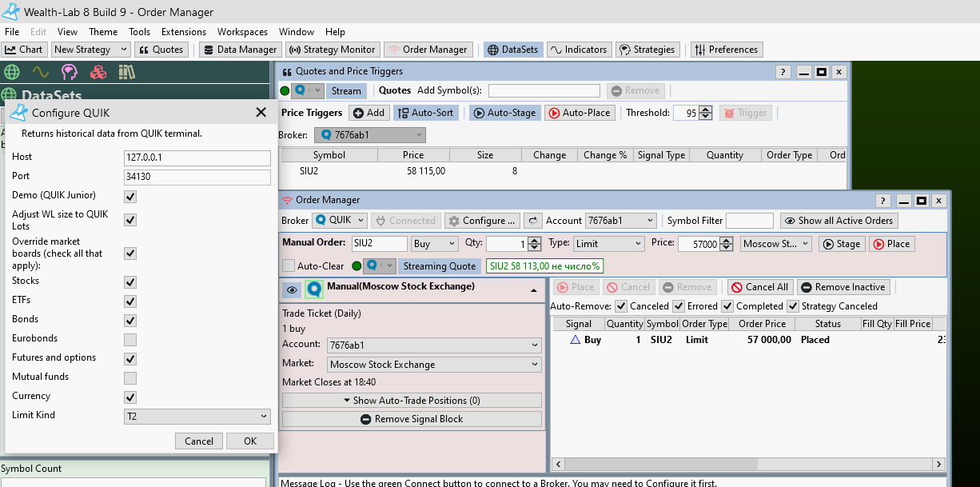Uncheck Auto-Remove Strategy Canceled checkbox
Screen dimensions: 980x487
[x=793, y=306]
